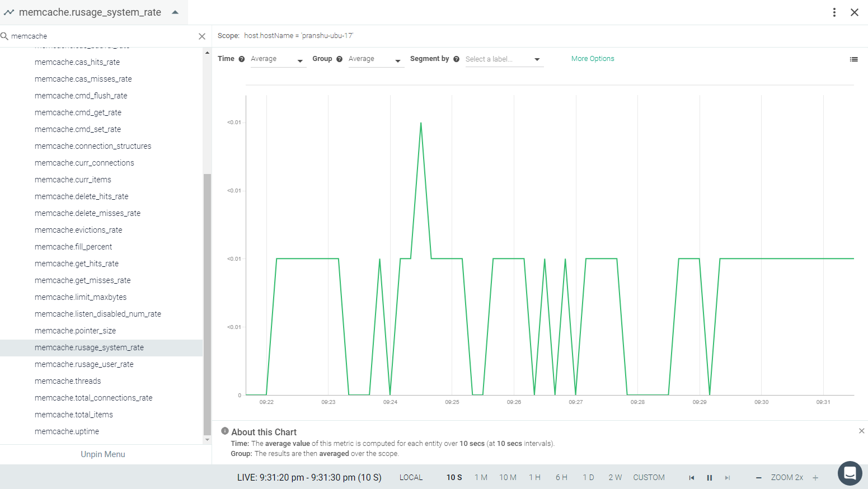Dismiss the About this Chart panel

pos(861,431)
